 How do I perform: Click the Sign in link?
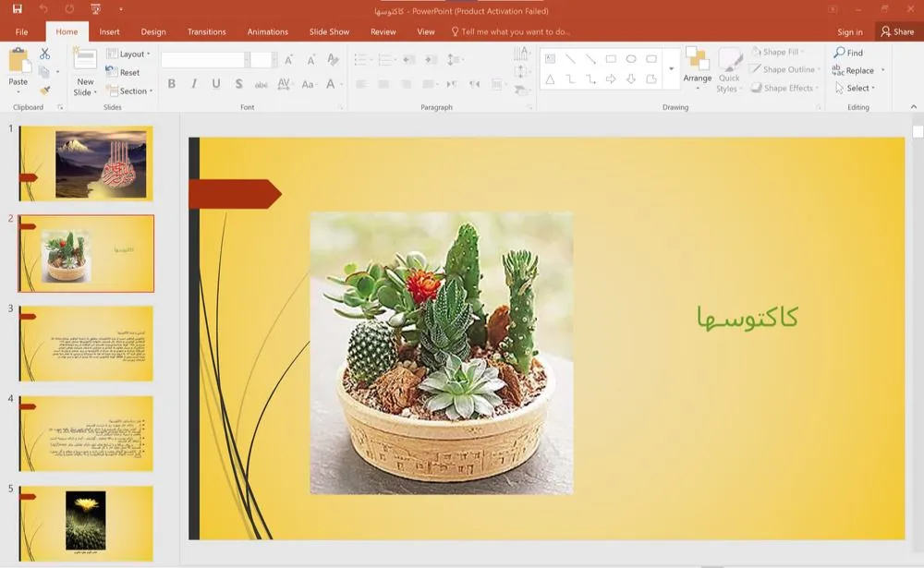click(x=849, y=31)
